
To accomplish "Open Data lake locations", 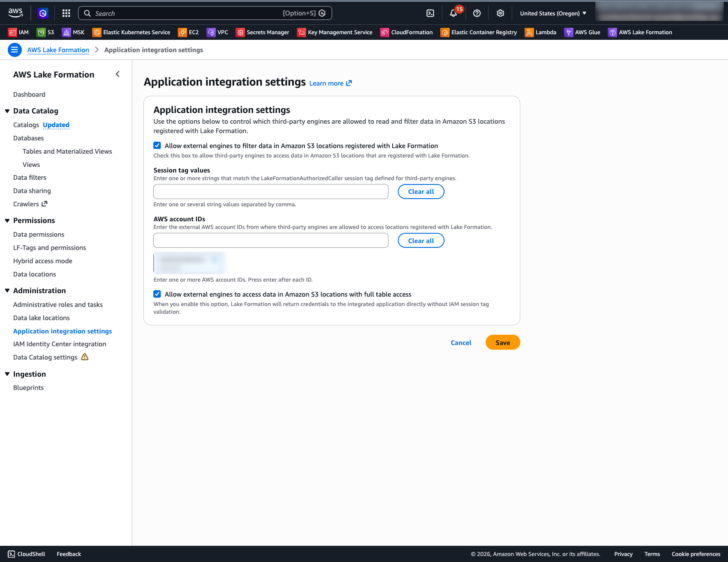I will click(x=42, y=318).
